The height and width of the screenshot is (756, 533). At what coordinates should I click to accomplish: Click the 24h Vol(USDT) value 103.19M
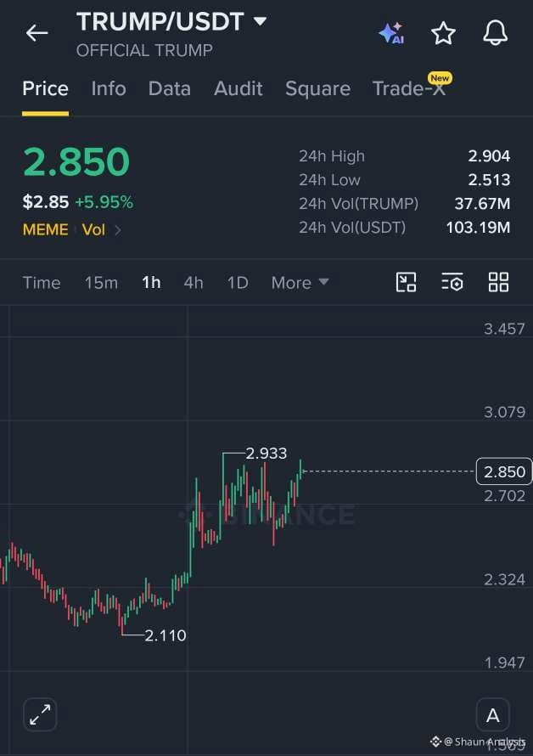[x=478, y=227]
